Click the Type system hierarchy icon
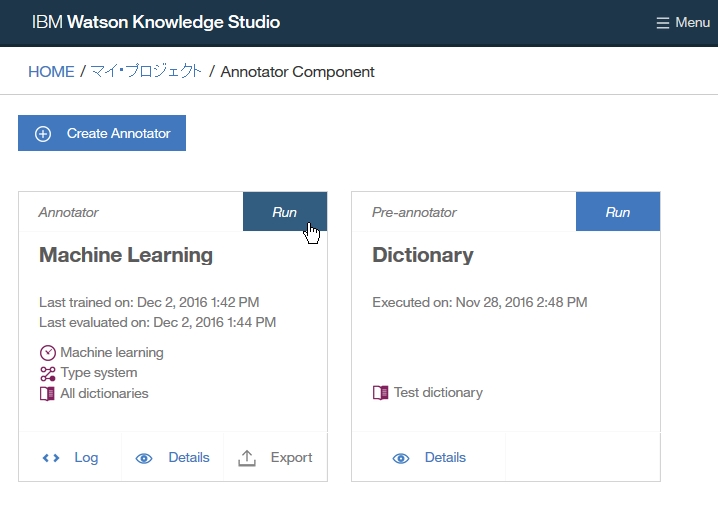This screenshot has height=532, width=718. point(48,373)
